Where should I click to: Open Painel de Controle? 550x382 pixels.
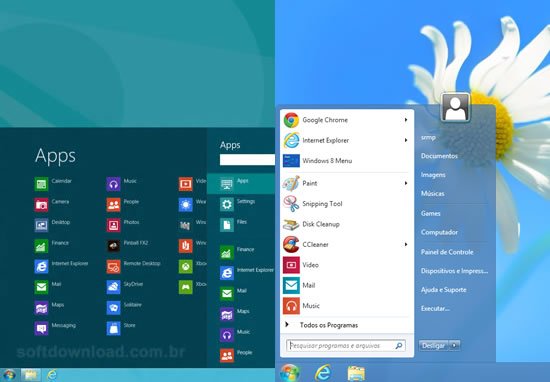pyautogui.click(x=447, y=252)
